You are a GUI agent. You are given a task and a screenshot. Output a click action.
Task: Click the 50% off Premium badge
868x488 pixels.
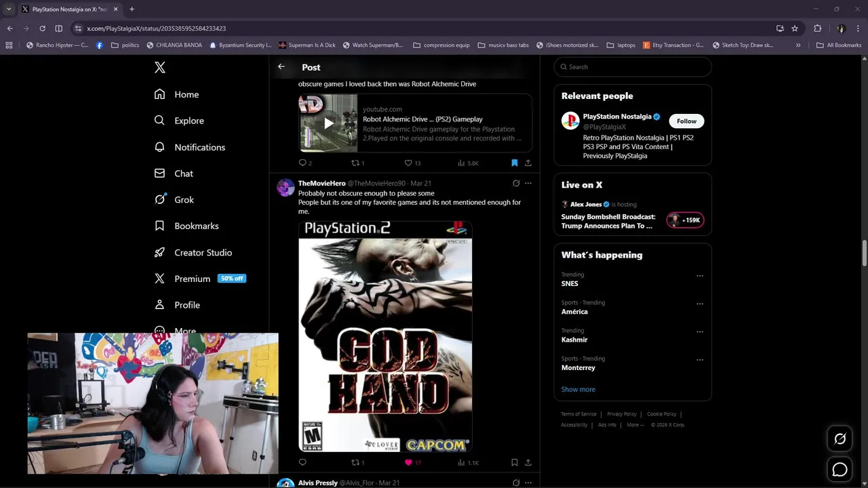(232, 279)
